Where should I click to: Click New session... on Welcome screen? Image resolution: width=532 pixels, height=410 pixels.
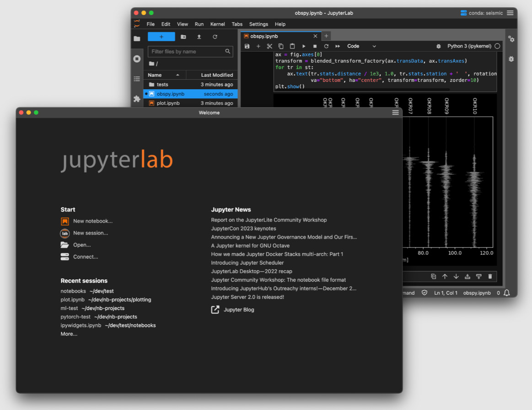84,233
